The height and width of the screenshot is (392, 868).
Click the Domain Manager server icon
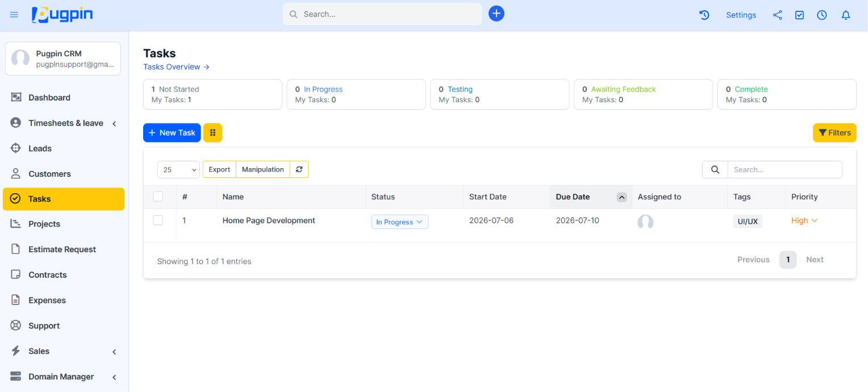coord(16,377)
